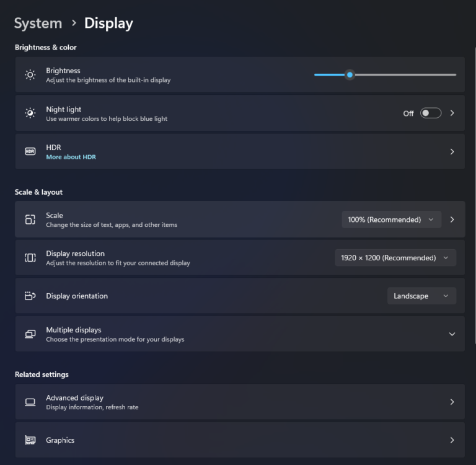
Task: Open the Landscape orientation dropdown
Action: coord(421,296)
